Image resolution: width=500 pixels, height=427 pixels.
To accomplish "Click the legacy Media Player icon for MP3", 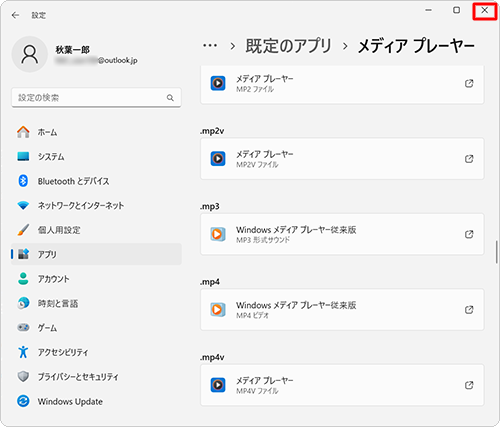I will 218,234.
